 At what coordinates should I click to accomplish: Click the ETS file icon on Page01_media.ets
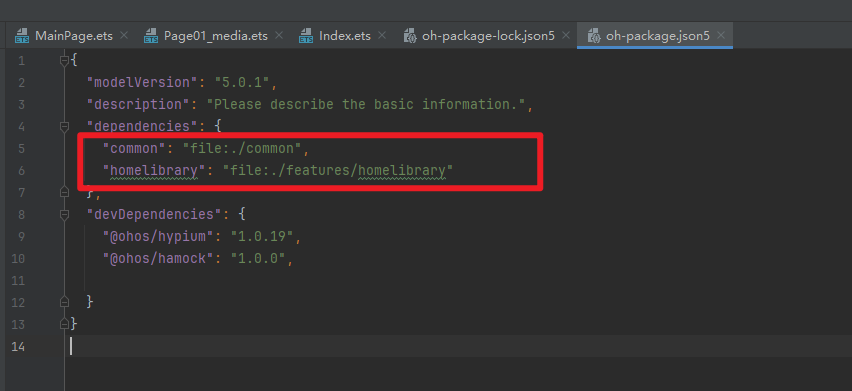pyautogui.click(x=151, y=36)
